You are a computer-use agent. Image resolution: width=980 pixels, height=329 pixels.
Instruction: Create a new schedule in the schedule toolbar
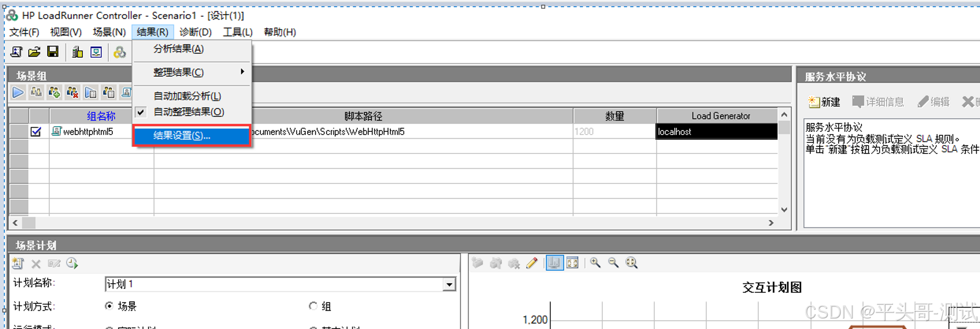point(18,263)
